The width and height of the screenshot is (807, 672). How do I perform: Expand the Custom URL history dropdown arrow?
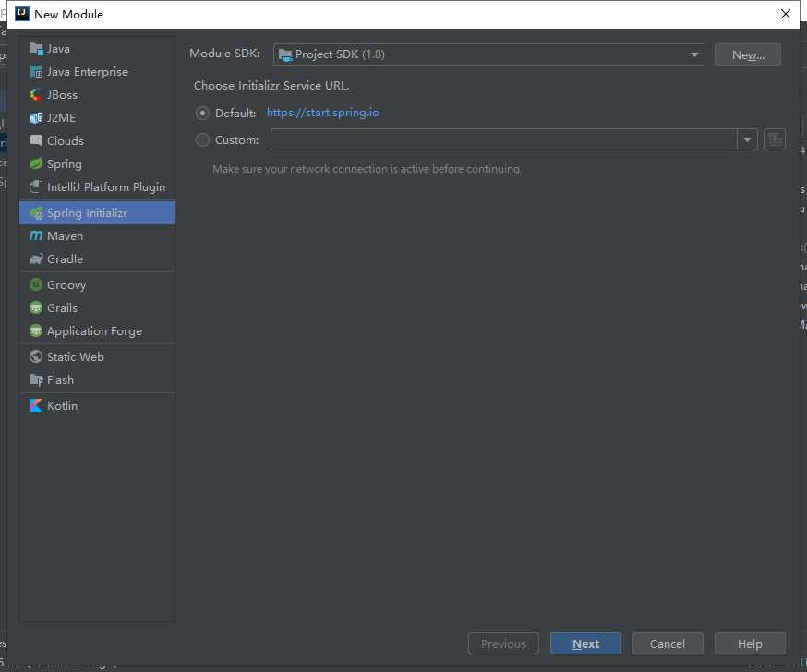tap(747, 139)
